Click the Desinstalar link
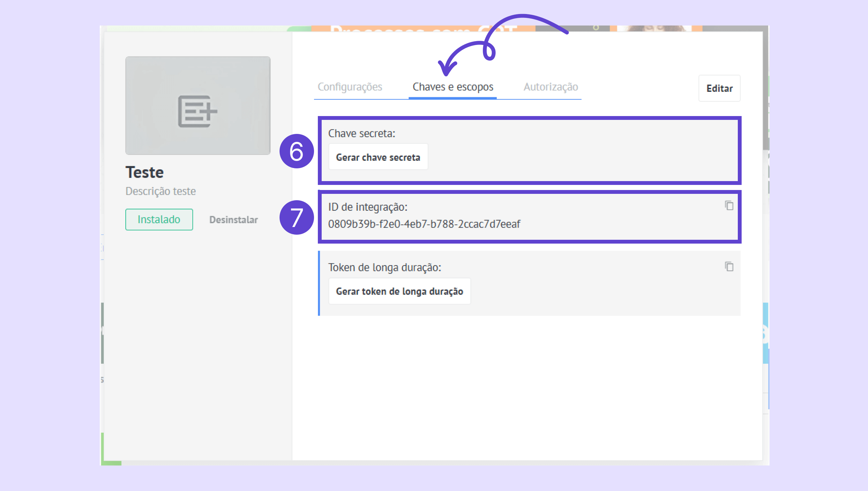The width and height of the screenshot is (868, 491). (234, 220)
